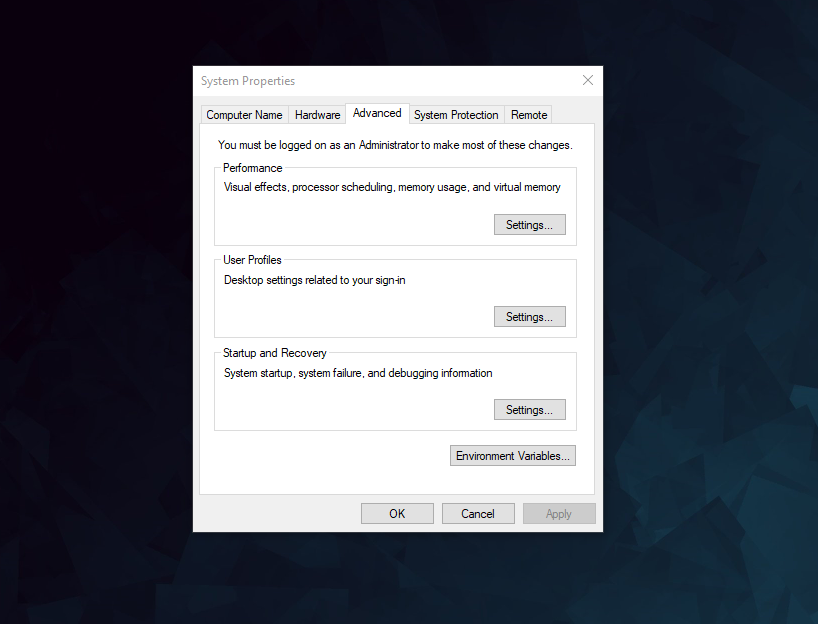
Task: Switch to the Hardware tab
Action: tap(317, 114)
